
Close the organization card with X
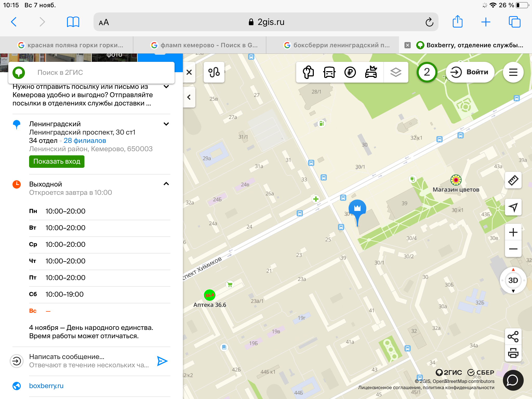point(189,72)
